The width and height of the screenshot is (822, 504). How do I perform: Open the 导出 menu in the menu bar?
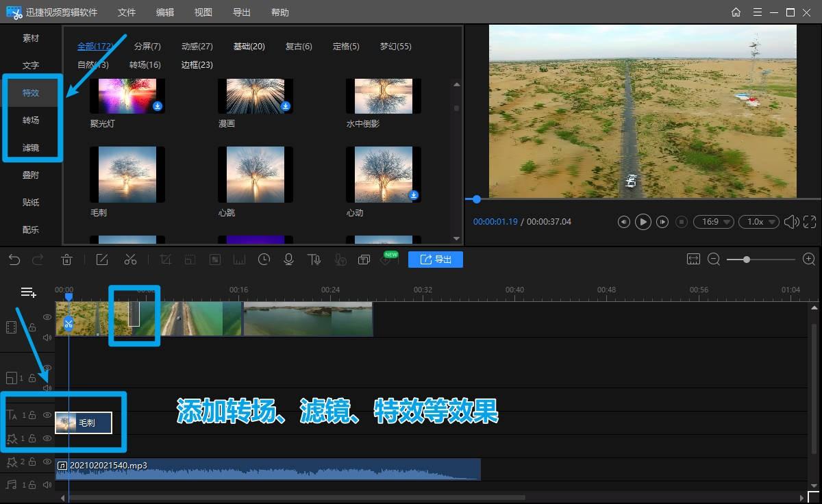(242, 12)
